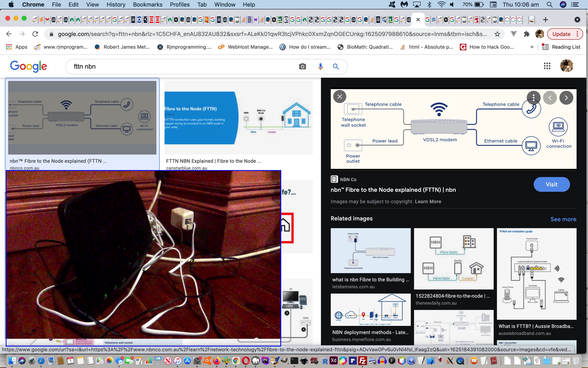Open the nbn Fibre to the Node explained title link
The image size is (588, 368).
point(393,190)
